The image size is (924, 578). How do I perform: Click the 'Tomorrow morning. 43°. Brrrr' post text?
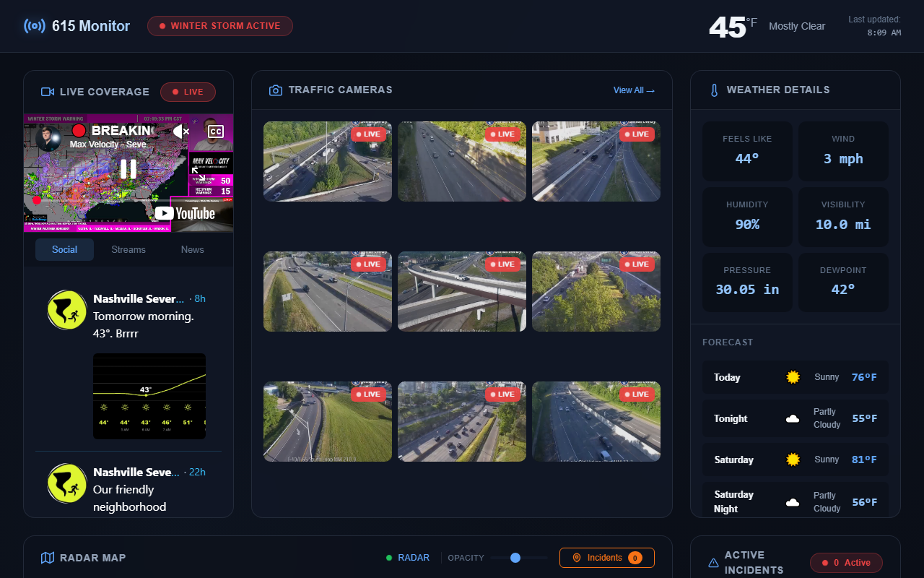(x=144, y=325)
